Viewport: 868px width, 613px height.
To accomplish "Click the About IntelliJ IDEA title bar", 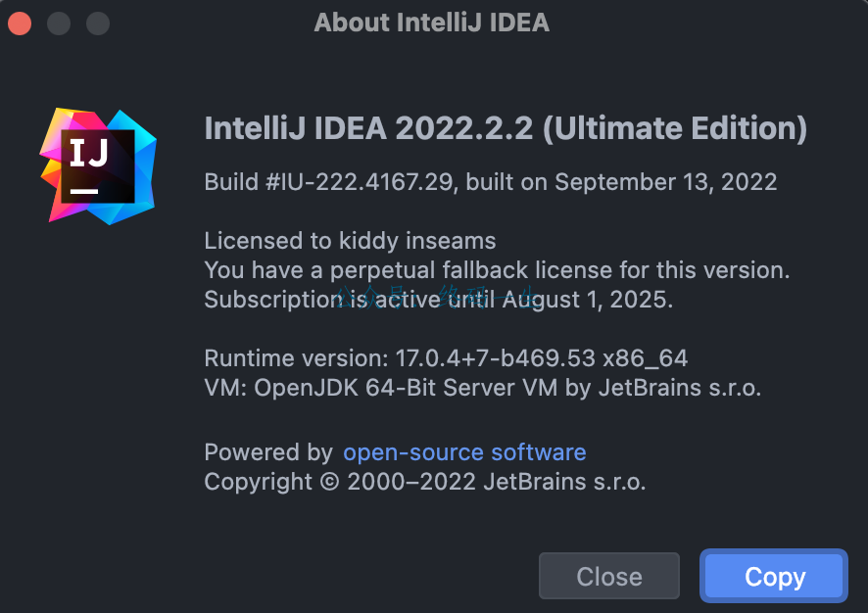I will tap(432, 23).
